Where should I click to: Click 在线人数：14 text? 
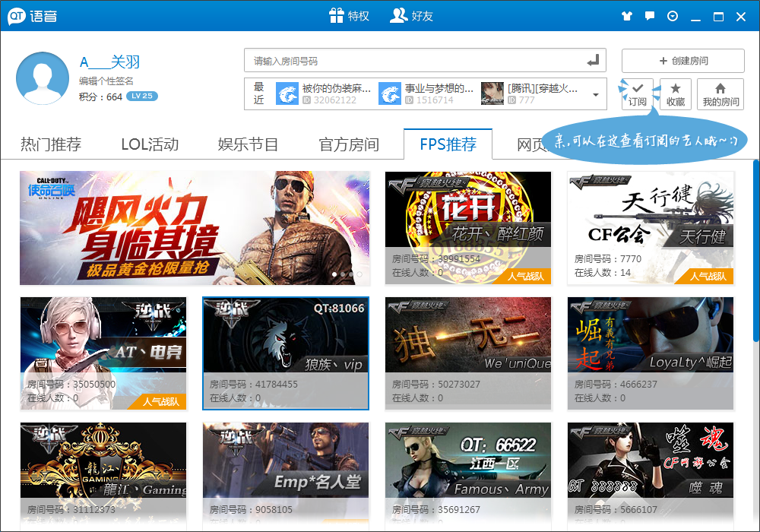tap(603, 272)
